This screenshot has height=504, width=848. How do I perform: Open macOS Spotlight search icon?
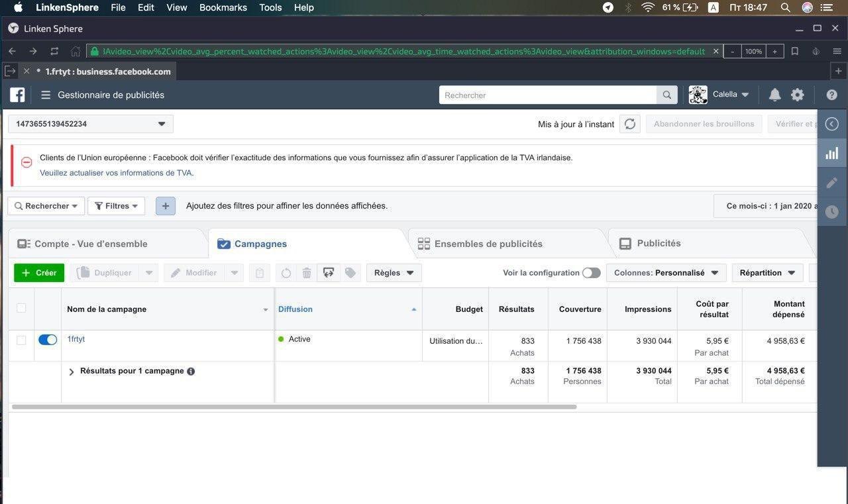[x=785, y=7]
